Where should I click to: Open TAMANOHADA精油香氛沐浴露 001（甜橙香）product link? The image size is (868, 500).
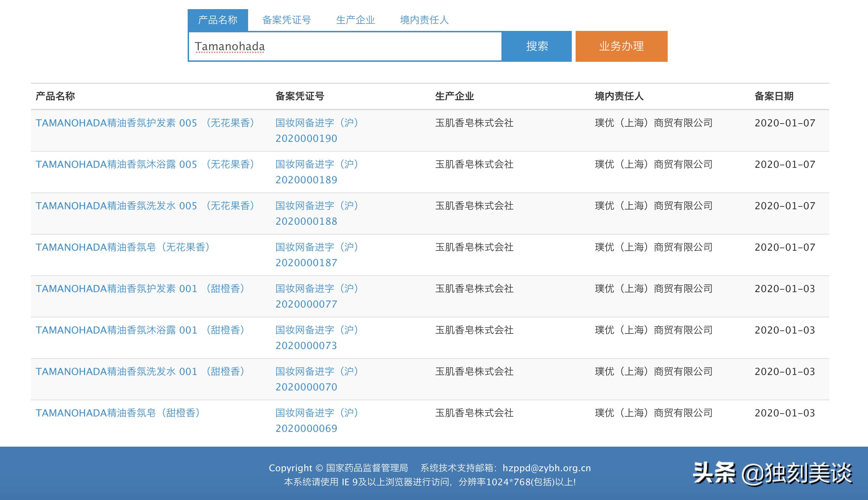pyautogui.click(x=141, y=330)
